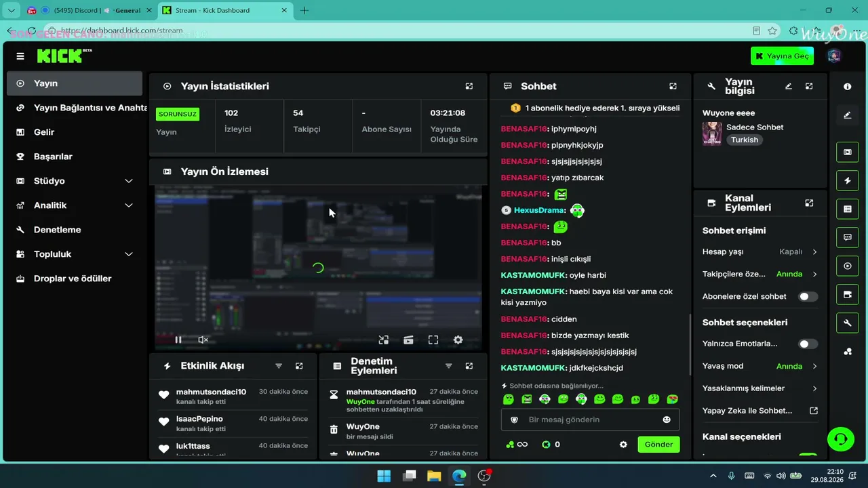Click the Yayına Geç button
The width and height of the screenshot is (868, 488).
(783, 56)
